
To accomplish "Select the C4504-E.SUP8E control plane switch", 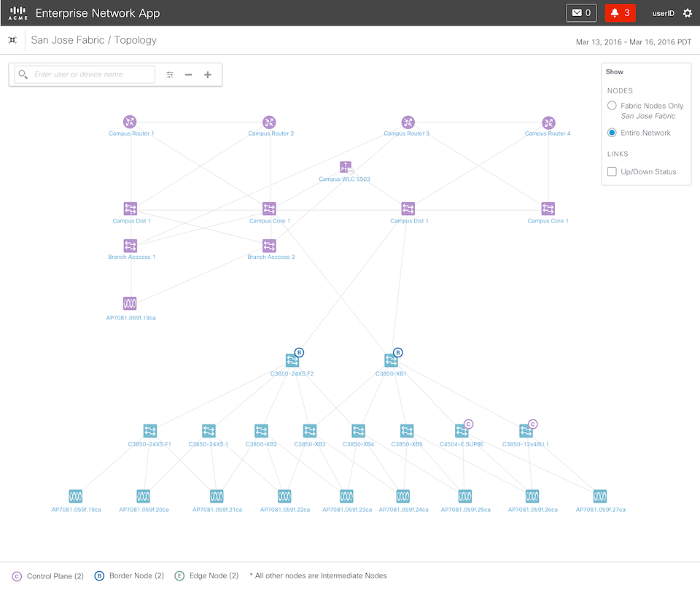I will pos(461,431).
